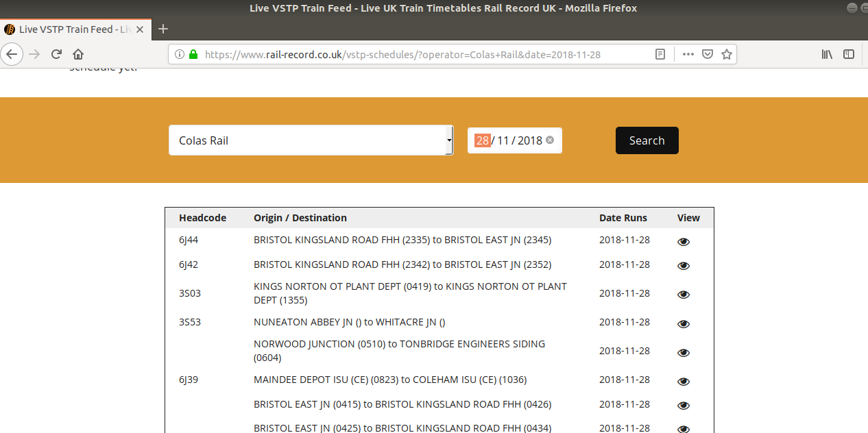868x433 pixels.
Task: Select the year 2018 in date field
Action: click(x=530, y=140)
